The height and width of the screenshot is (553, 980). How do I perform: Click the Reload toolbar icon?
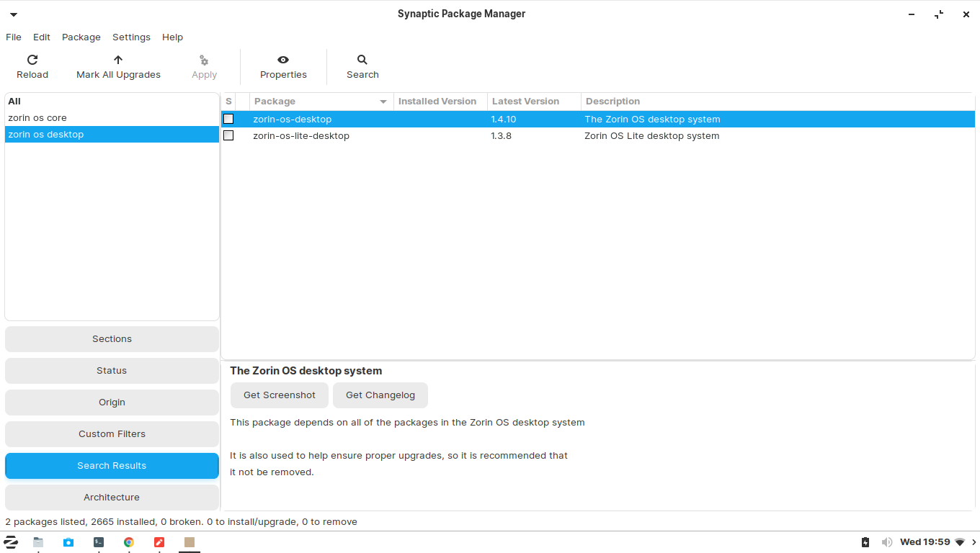(32, 60)
